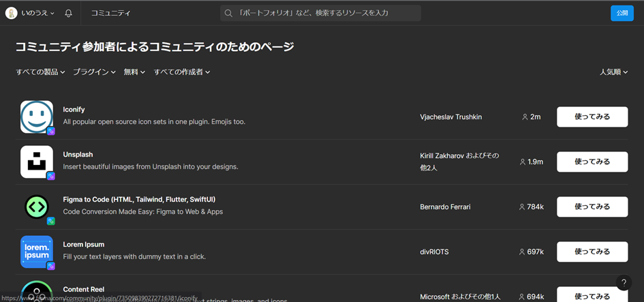Open the Unsplash plugin icon

tap(37, 162)
